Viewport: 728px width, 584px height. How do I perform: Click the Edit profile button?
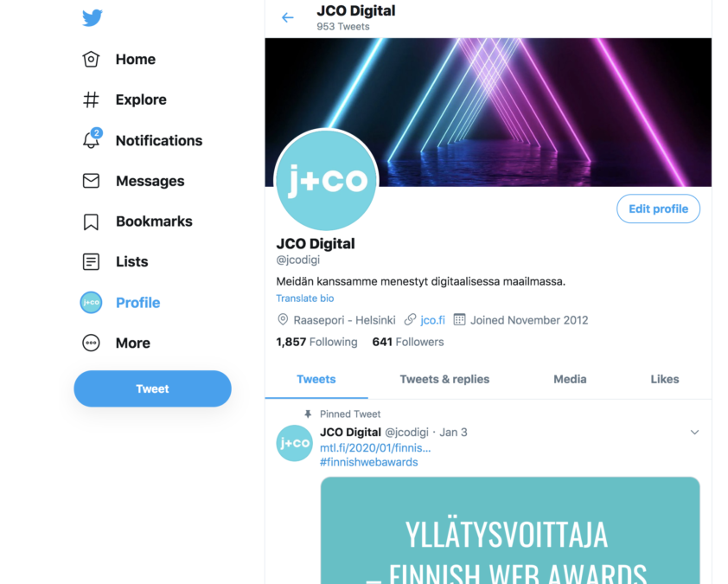(658, 209)
